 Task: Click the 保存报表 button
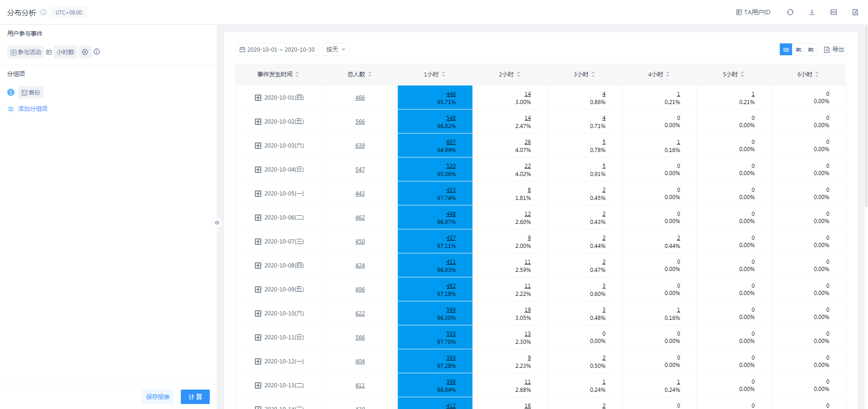(x=158, y=397)
